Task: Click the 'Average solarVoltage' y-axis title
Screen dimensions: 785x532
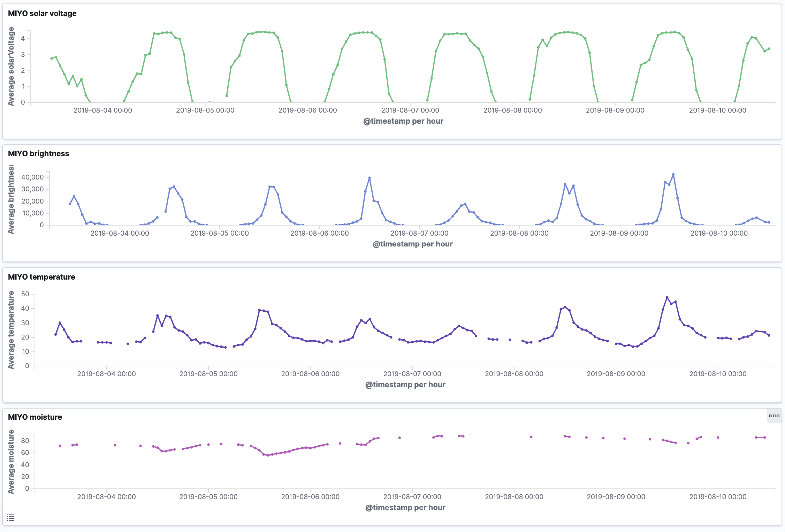Action: [x=11, y=66]
